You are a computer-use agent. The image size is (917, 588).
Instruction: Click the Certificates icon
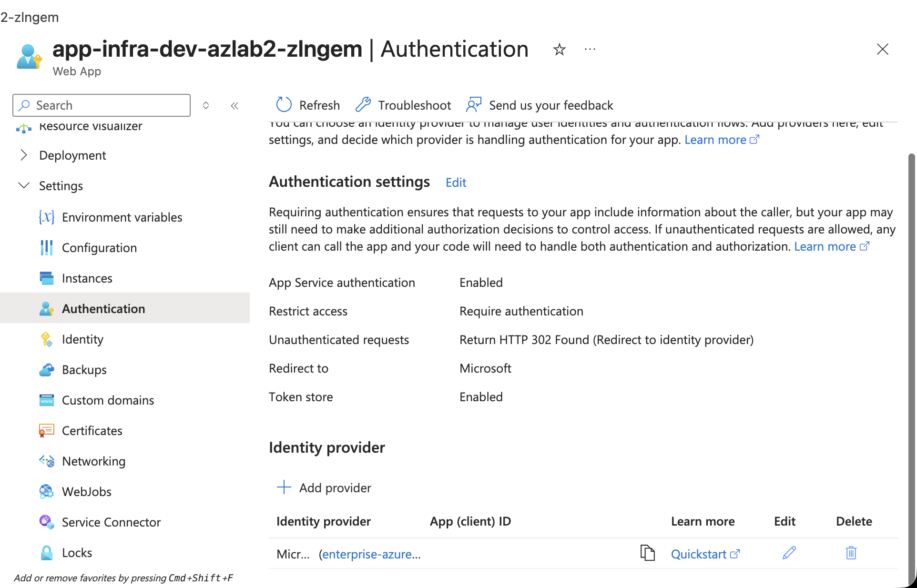[46, 431]
